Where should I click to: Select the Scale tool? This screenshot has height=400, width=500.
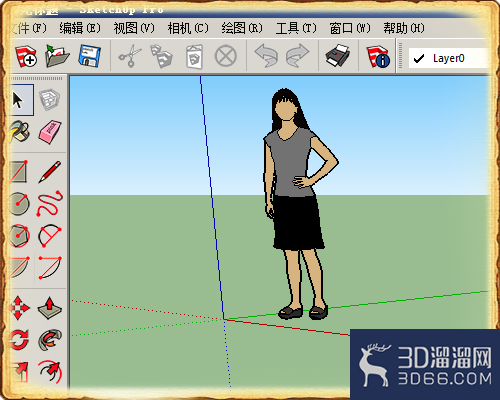(x=19, y=371)
